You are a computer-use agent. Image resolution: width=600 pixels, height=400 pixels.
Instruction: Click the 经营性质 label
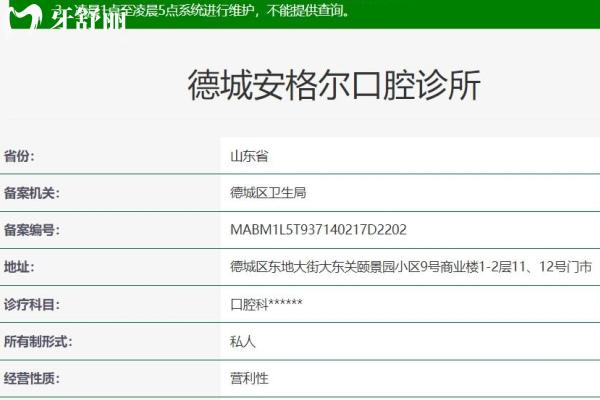click(32, 379)
